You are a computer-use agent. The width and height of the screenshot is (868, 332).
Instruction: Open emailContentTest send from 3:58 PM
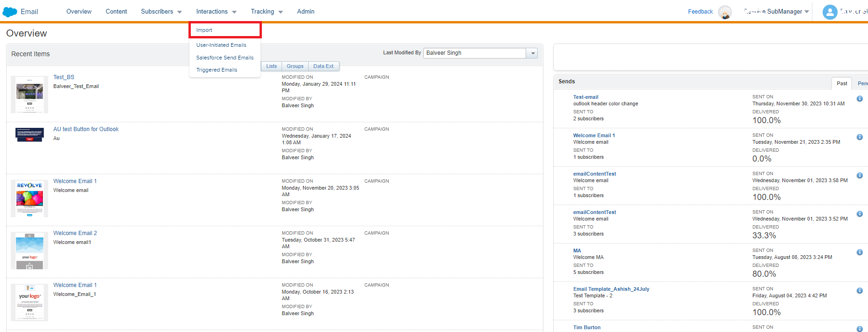click(x=594, y=174)
